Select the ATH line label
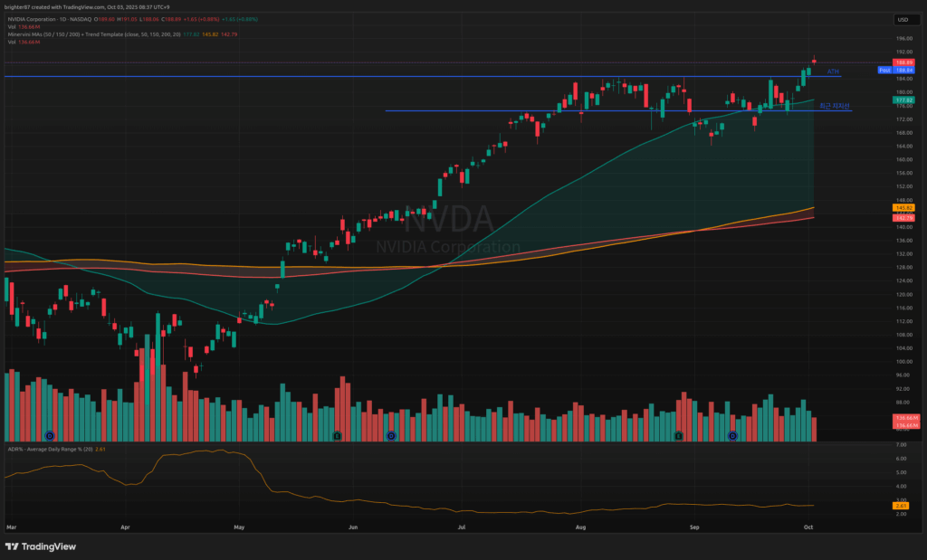Viewport: 927px width, 560px height. [834, 71]
